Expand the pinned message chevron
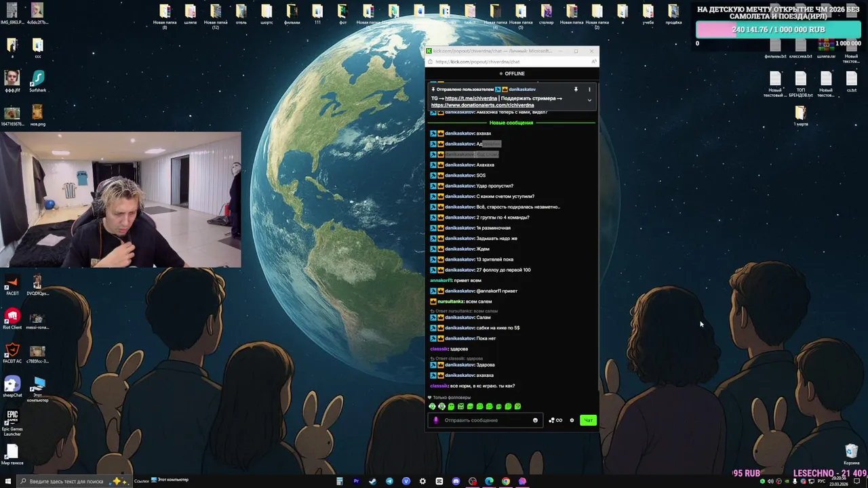868x488 pixels. click(x=589, y=100)
